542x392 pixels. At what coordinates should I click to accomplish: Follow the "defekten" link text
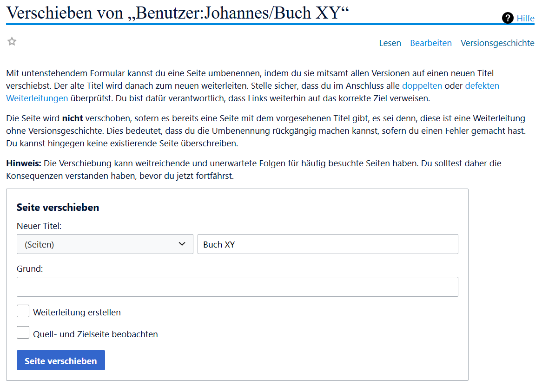click(x=482, y=86)
